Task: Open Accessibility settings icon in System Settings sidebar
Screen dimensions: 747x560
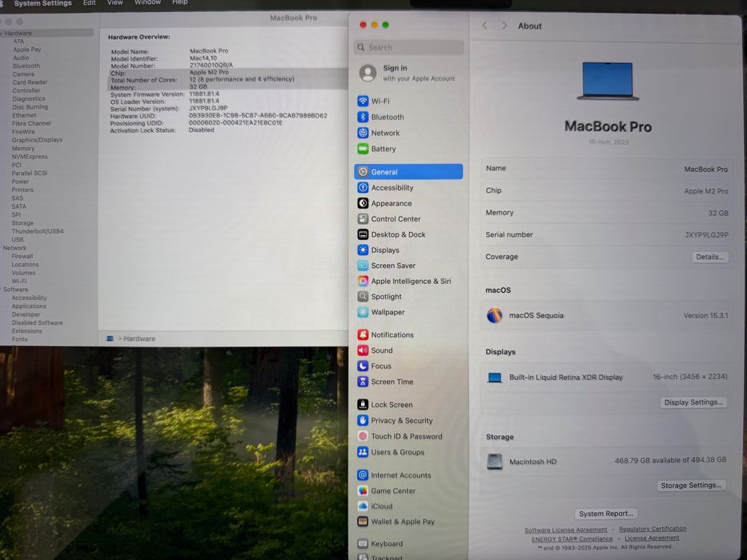Action: (363, 188)
